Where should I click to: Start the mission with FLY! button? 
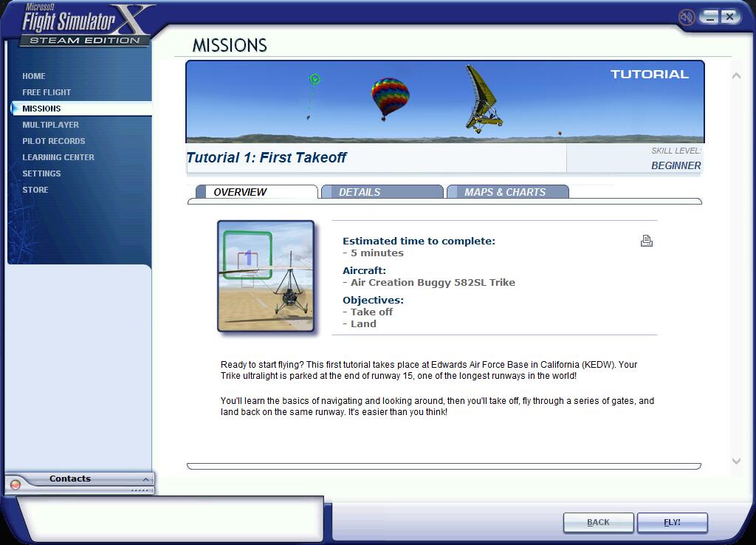672,522
